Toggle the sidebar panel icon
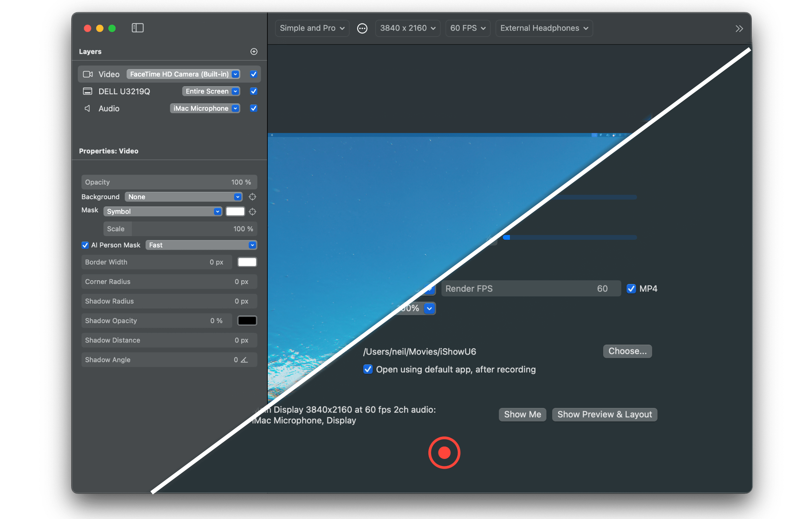 tap(138, 28)
